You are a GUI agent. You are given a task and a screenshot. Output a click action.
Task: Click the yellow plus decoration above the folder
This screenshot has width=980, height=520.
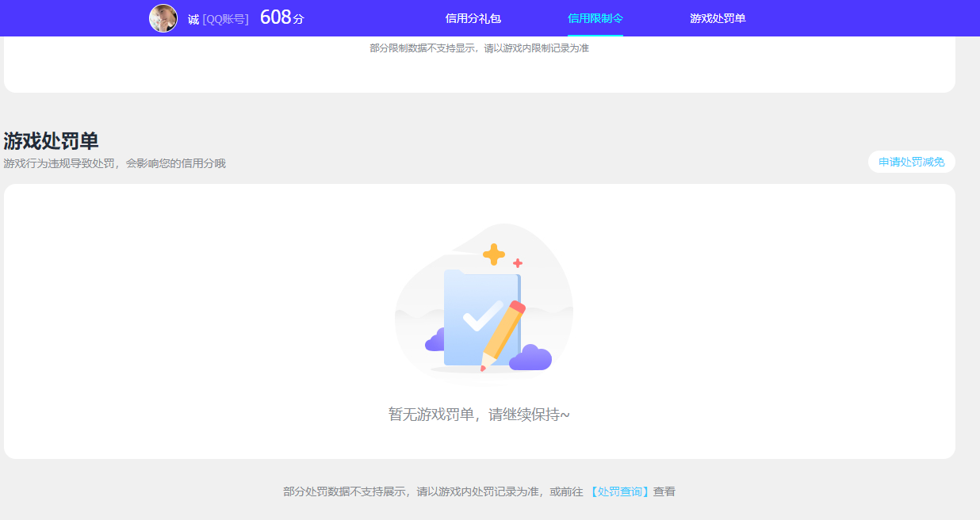(x=494, y=254)
